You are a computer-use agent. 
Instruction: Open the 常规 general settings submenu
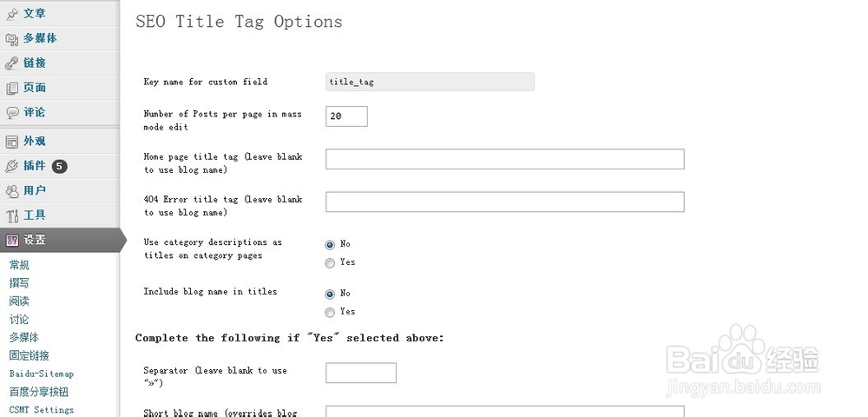point(19,265)
